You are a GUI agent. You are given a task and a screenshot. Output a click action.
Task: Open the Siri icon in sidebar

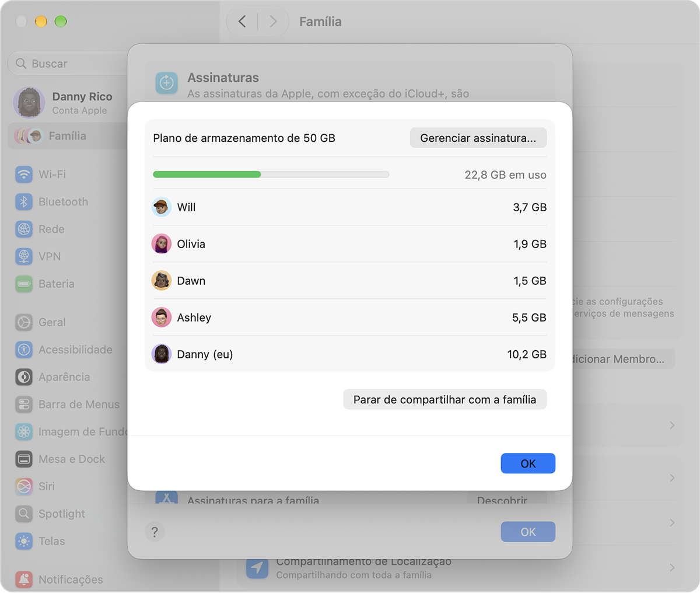24,486
